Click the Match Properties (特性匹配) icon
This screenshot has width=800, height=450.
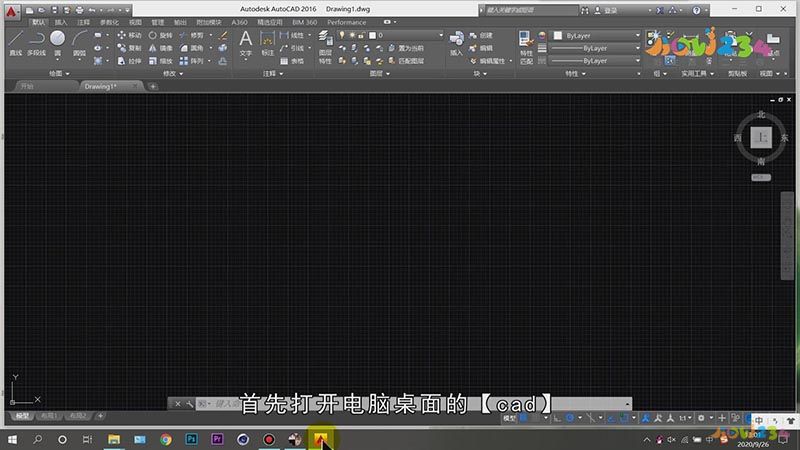pos(526,47)
